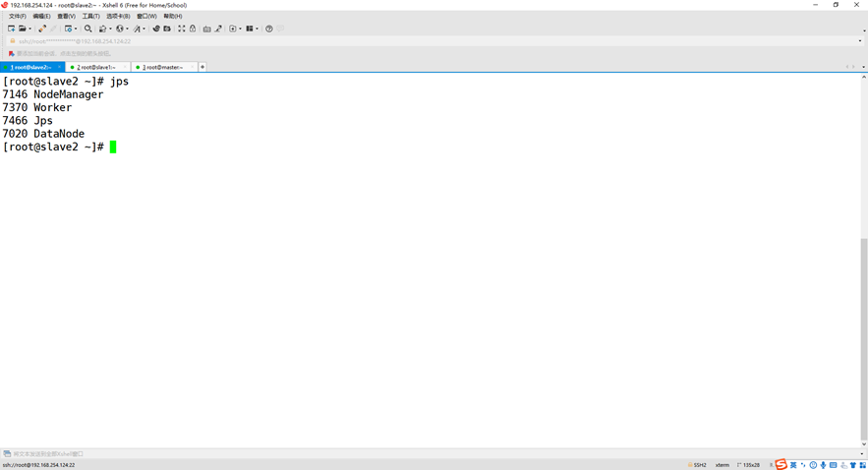Screen dimensions: 868x470
Task: Open the 选项卡(B) menu
Action: click(x=117, y=16)
